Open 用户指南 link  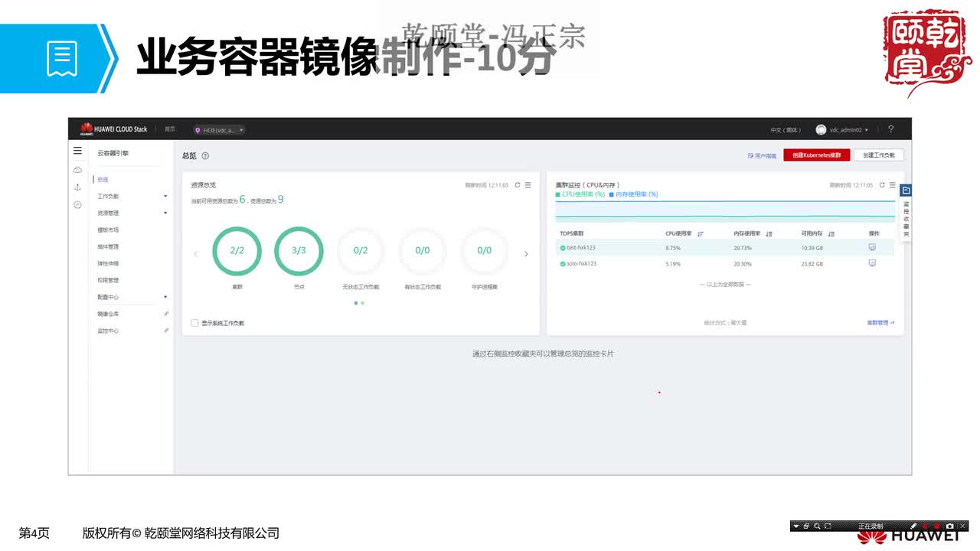763,155
